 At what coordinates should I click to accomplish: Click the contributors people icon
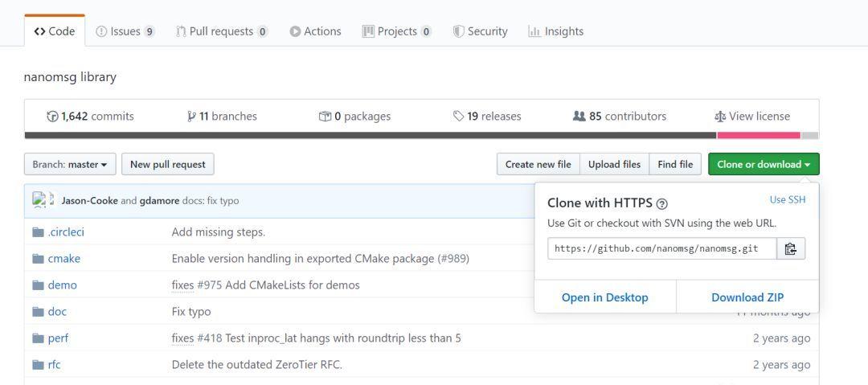click(x=579, y=117)
